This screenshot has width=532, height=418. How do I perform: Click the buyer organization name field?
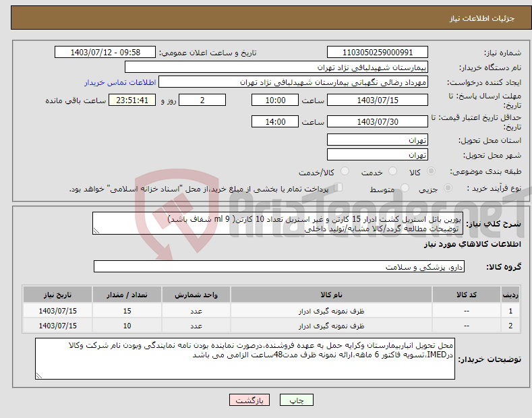tap(276, 67)
